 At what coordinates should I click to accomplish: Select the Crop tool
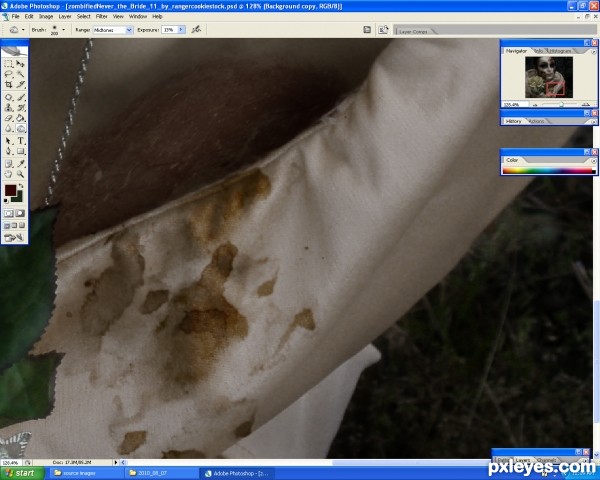coord(8,85)
